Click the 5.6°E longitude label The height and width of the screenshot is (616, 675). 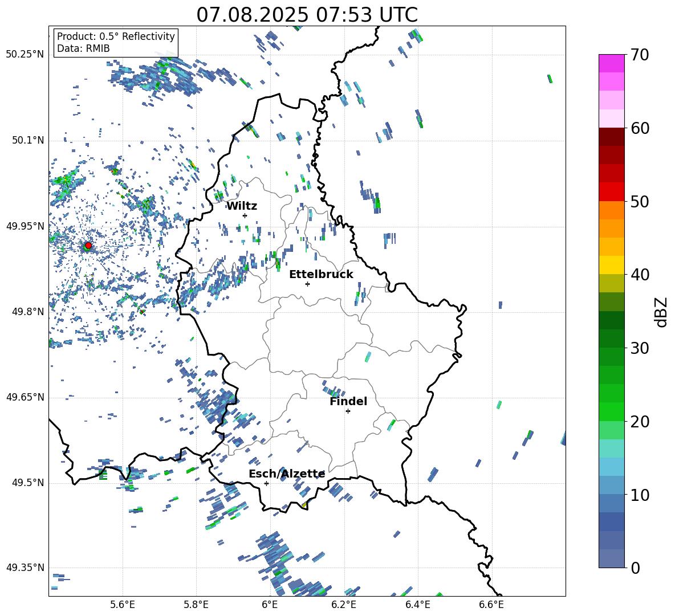(x=123, y=605)
